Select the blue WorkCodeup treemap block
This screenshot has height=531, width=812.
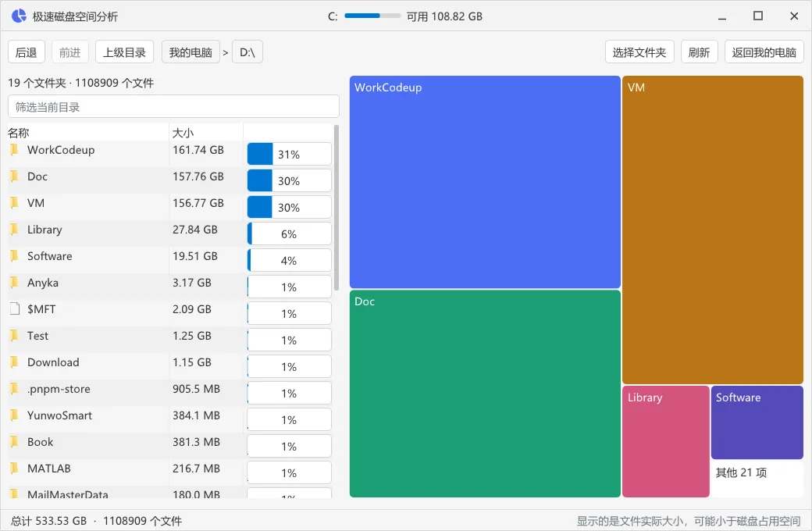[485, 182]
